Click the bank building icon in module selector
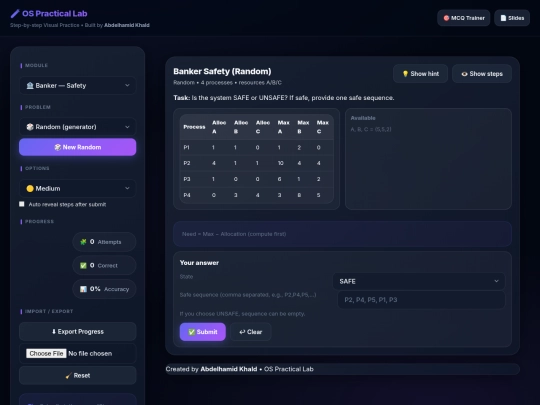Screen dimensions: 540x405 [x=30, y=85]
